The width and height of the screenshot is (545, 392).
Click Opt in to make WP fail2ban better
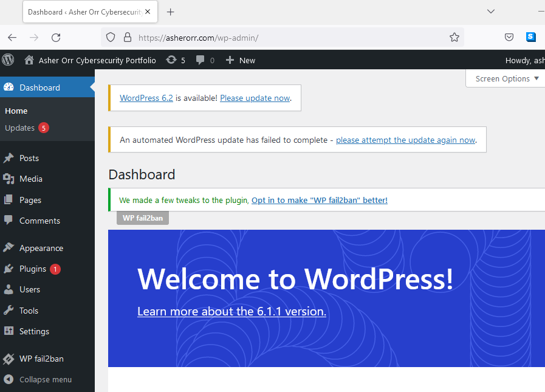[320, 200]
